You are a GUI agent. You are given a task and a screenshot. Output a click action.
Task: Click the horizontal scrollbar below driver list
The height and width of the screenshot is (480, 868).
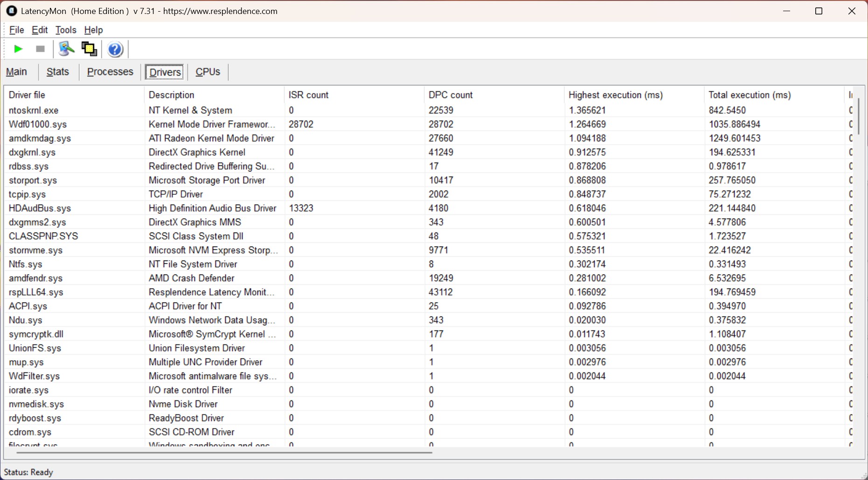[x=224, y=452]
